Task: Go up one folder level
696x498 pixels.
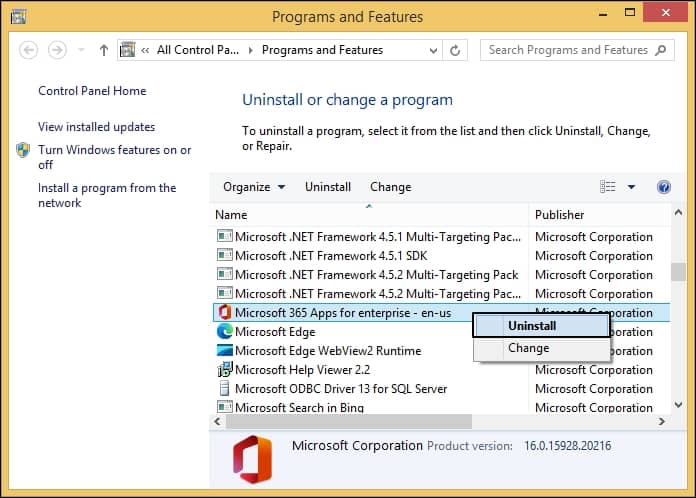Action: point(104,50)
